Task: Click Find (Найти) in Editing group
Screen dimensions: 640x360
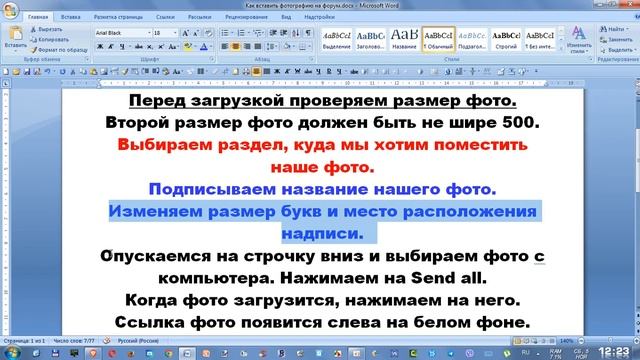Action: point(614,29)
